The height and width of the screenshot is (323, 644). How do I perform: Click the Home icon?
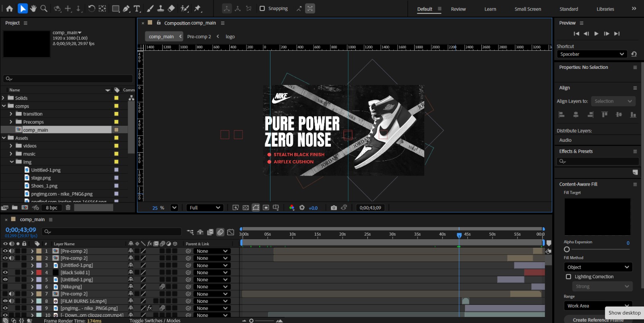click(x=10, y=8)
